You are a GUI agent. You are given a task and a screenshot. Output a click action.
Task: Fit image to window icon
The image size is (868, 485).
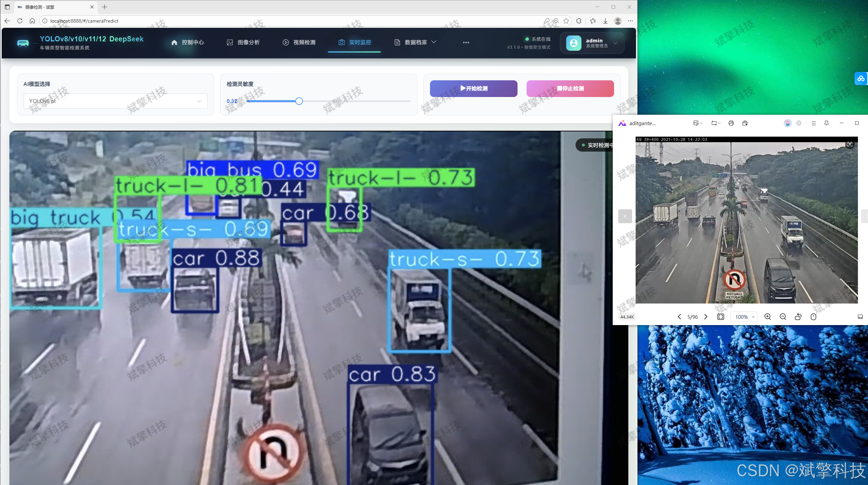point(721,317)
